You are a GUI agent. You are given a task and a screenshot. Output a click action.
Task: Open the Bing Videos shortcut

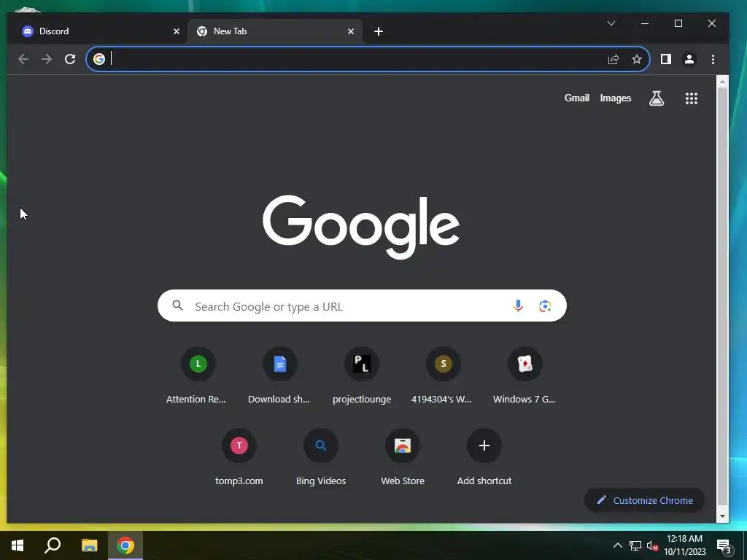(x=321, y=457)
